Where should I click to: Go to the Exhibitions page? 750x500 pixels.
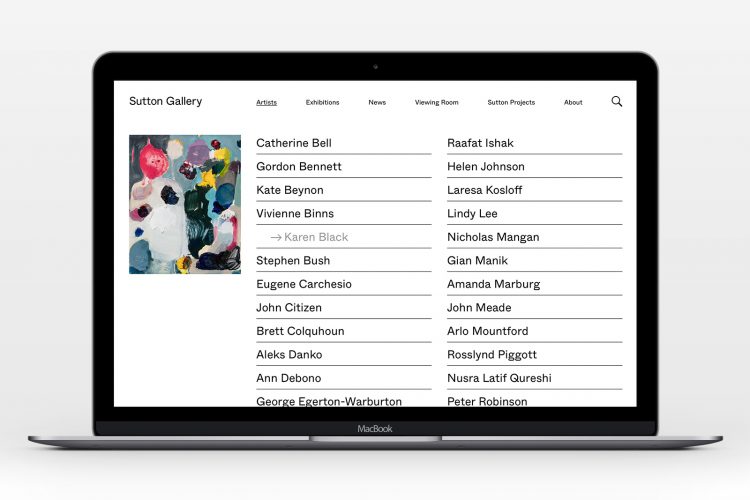[x=322, y=102]
